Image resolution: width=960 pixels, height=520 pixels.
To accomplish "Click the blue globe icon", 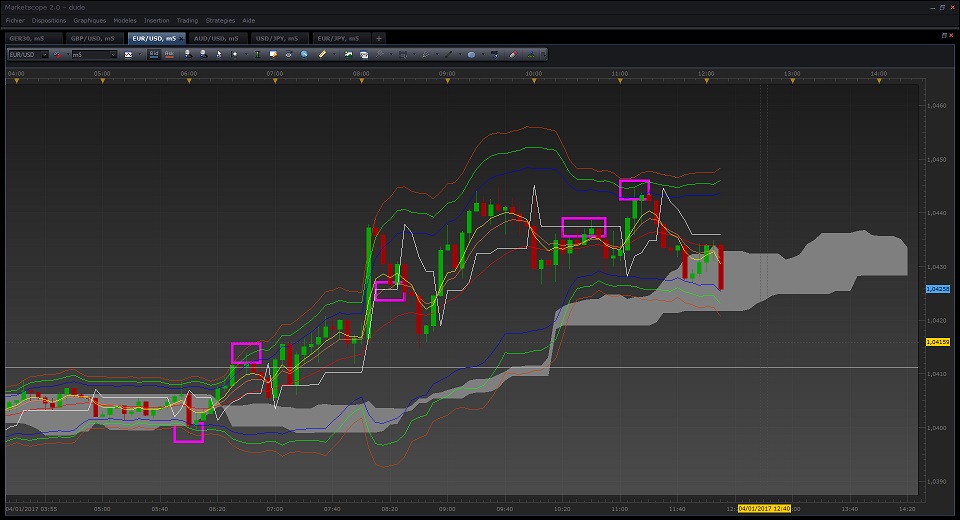I will 304,55.
